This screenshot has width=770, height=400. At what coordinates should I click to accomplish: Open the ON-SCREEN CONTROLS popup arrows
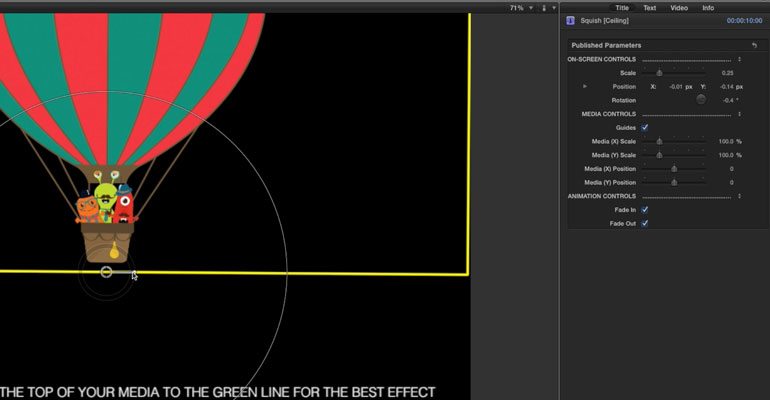(x=739, y=59)
